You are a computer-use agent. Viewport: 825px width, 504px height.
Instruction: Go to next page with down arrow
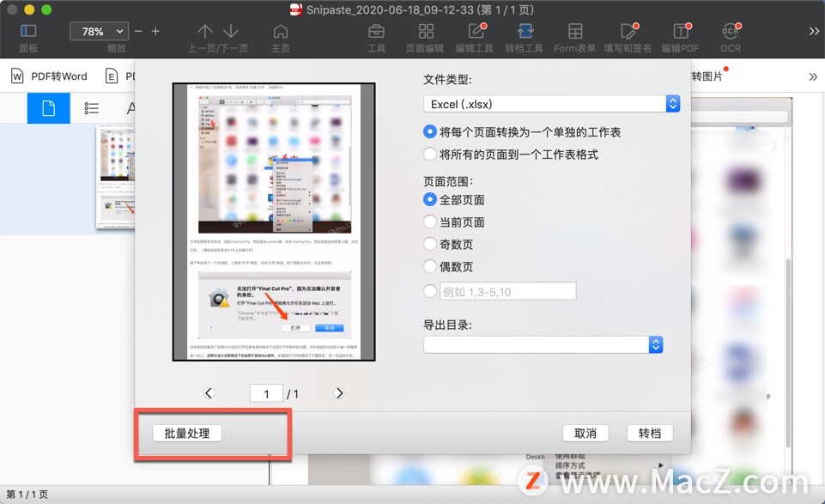(x=231, y=31)
